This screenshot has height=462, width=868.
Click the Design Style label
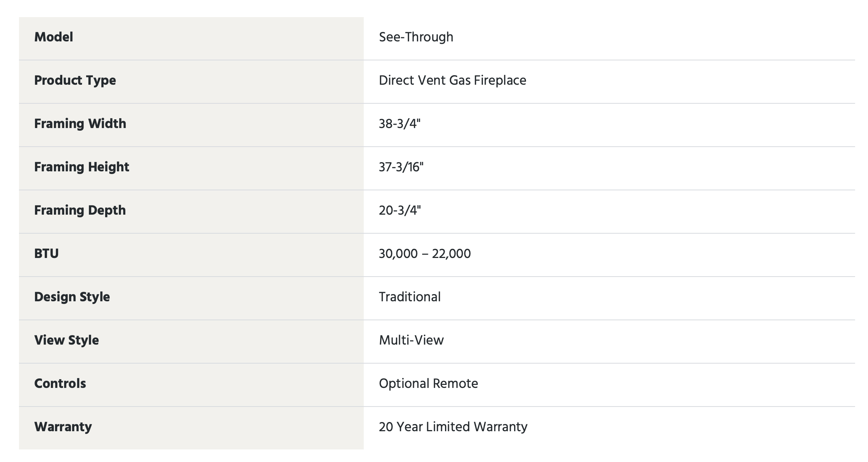coord(72,297)
